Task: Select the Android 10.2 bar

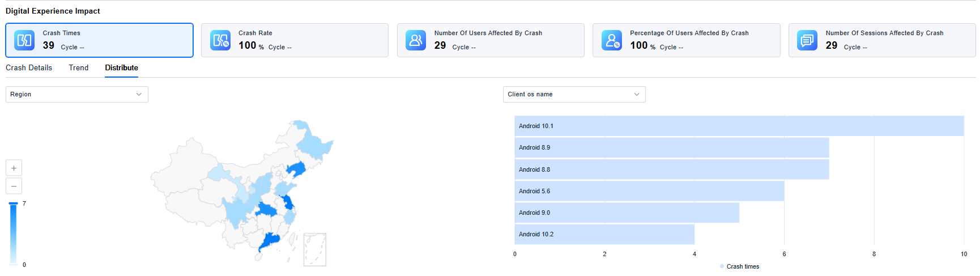Action: coord(604,234)
